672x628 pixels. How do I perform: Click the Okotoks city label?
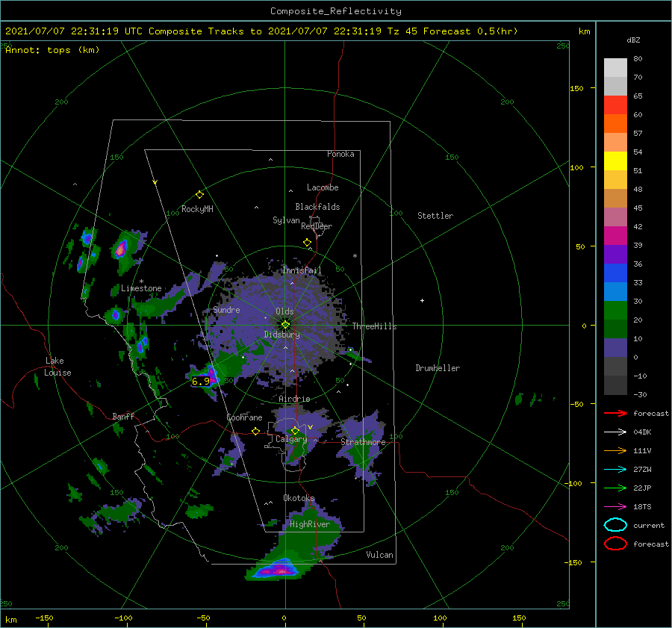click(x=299, y=498)
